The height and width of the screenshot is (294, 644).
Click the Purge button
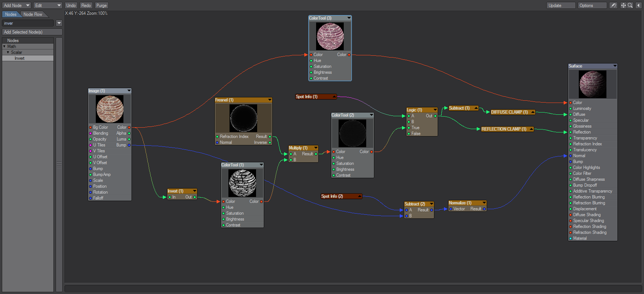(x=101, y=6)
